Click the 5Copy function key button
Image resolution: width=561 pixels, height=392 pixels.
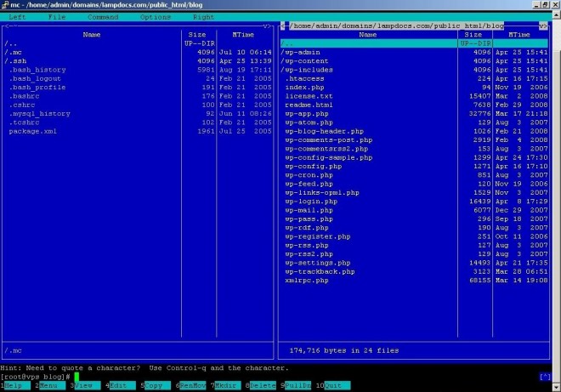coord(156,385)
